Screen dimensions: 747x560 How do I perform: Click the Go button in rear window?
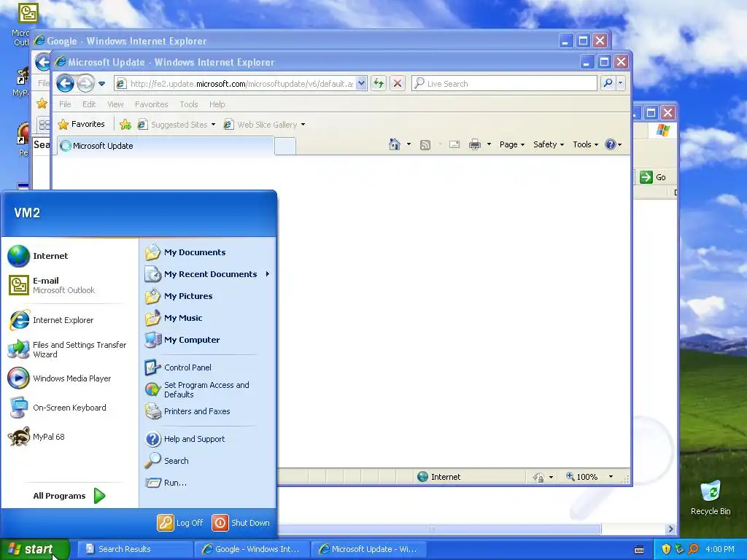tap(653, 177)
